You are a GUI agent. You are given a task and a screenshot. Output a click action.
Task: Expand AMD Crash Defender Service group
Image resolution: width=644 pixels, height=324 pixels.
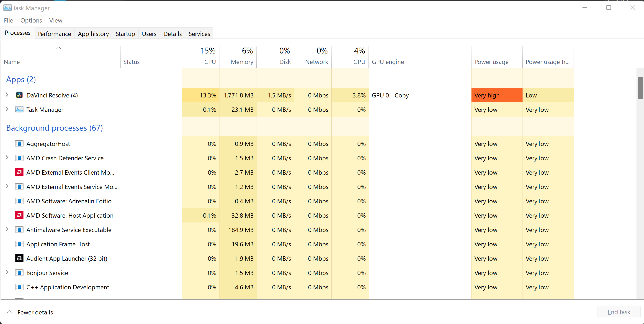click(7, 157)
